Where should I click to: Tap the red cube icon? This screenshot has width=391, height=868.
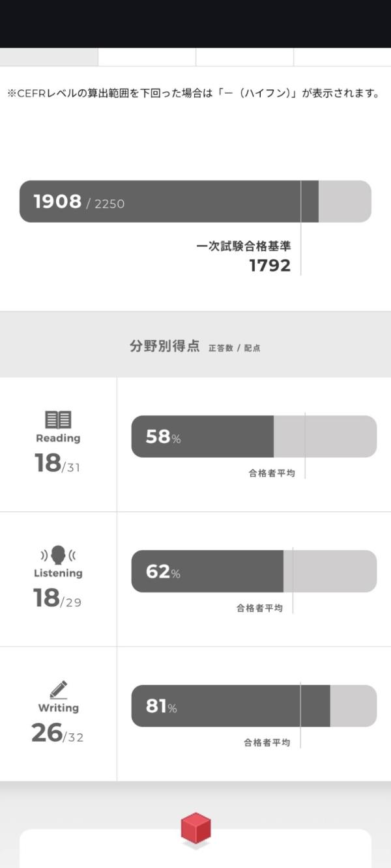click(195, 829)
